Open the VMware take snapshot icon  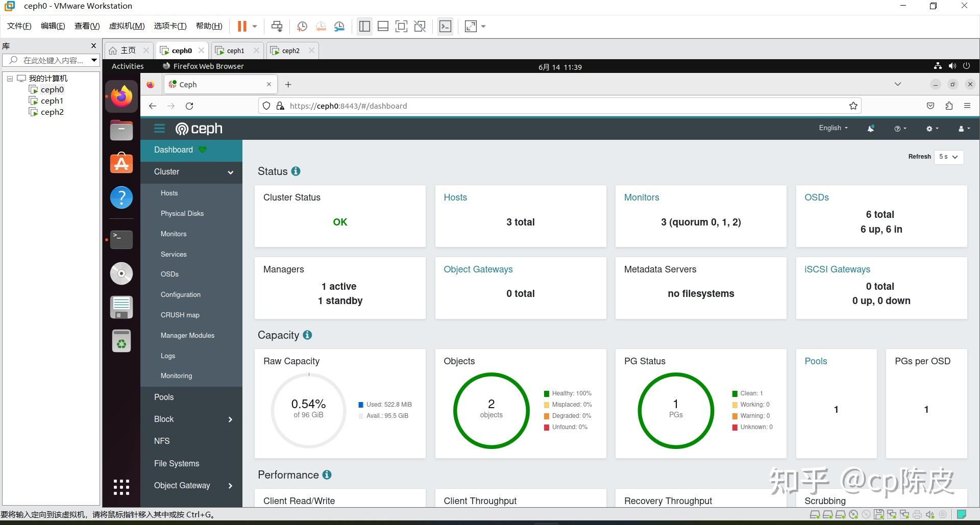pyautogui.click(x=302, y=27)
